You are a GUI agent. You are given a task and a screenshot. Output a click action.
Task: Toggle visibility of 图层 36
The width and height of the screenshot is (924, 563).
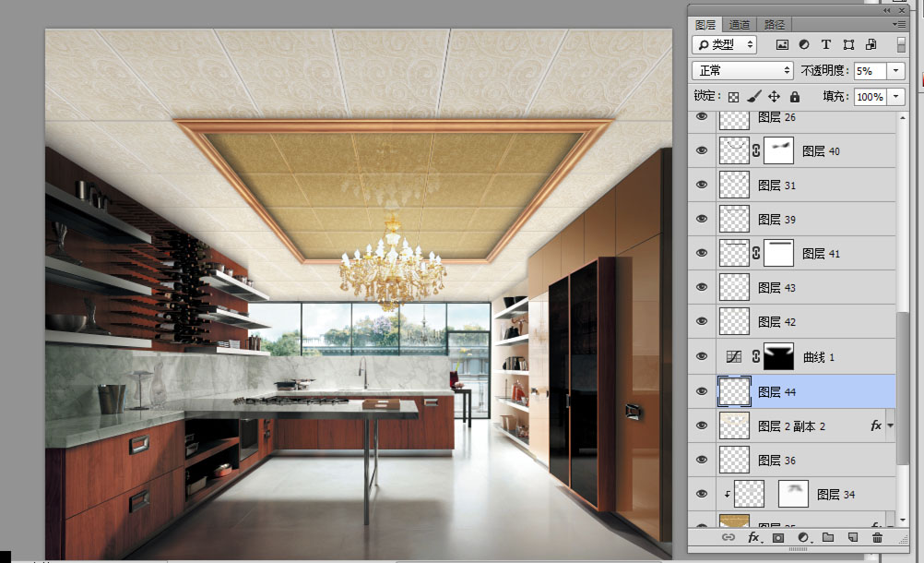click(x=701, y=460)
